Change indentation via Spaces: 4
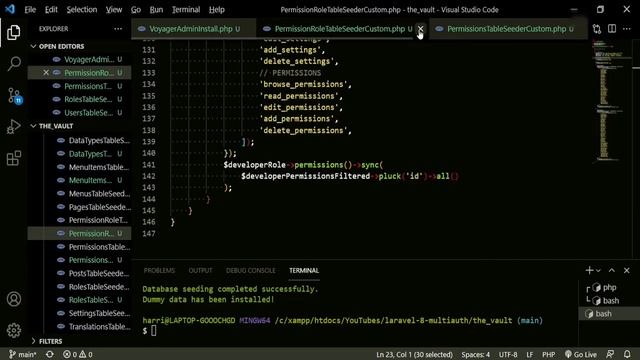The image size is (640, 360). [x=476, y=354]
